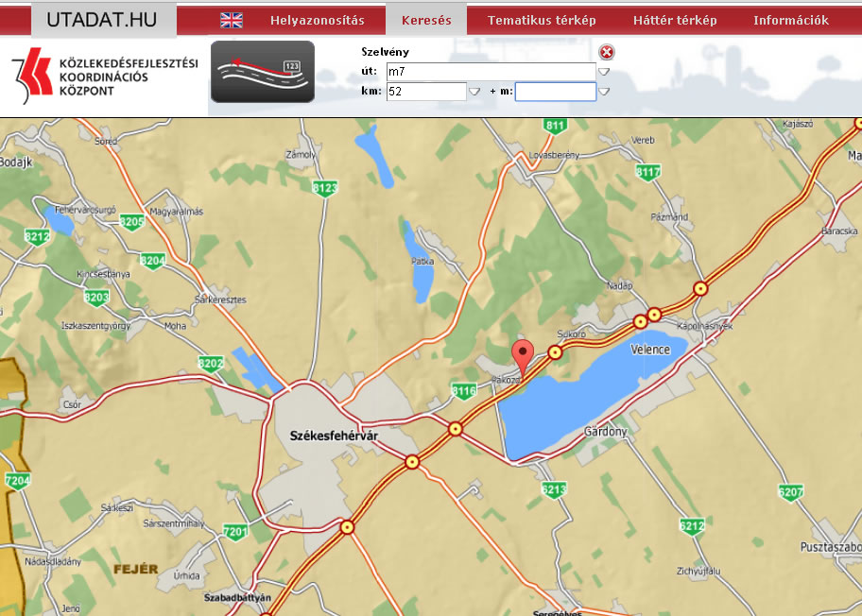This screenshot has height=616, width=862.
Task: Click the red location pin near Pákozd
Action: [x=523, y=357]
